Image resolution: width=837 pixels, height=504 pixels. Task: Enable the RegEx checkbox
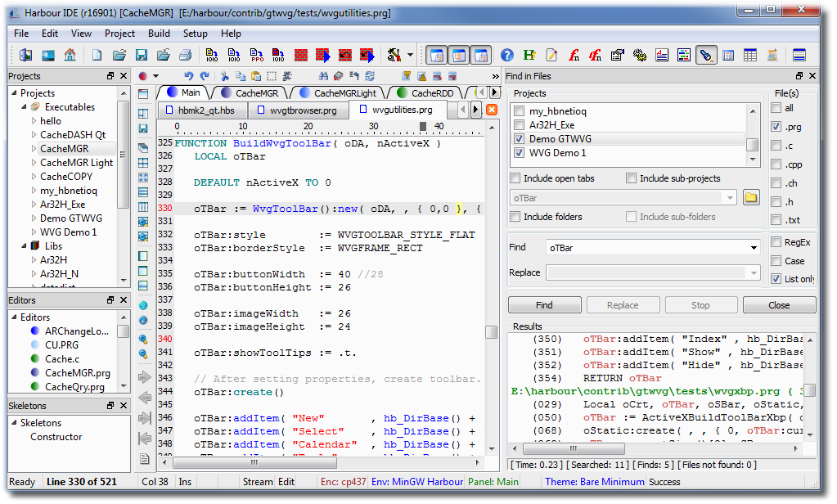[776, 242]
